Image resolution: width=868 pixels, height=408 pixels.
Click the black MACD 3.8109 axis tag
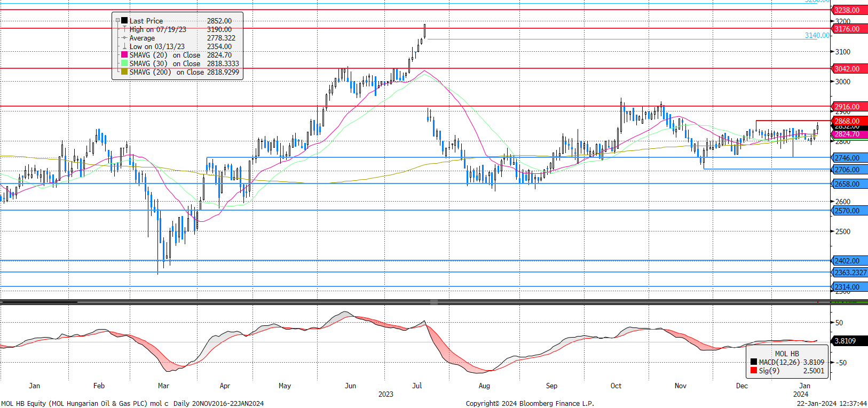pyautogui.click(x=850, y=341)
